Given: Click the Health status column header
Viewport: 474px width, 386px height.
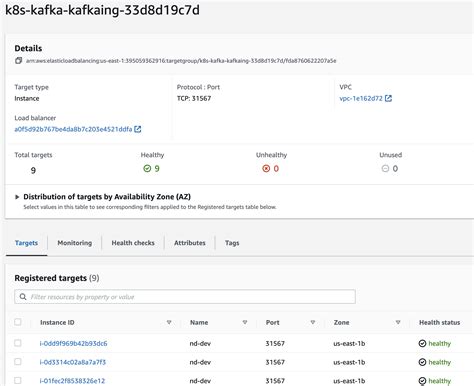Looking at the screenshot, I should 439,322.
